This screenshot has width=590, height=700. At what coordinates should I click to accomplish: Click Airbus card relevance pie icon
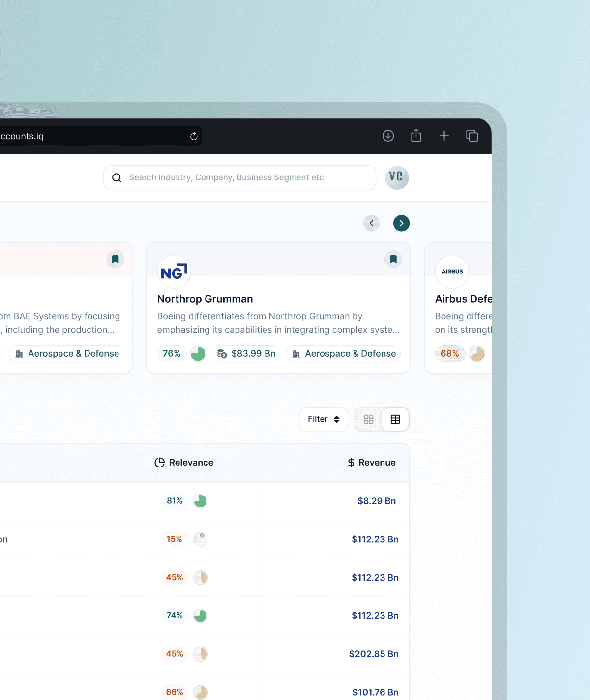(476, 354)
